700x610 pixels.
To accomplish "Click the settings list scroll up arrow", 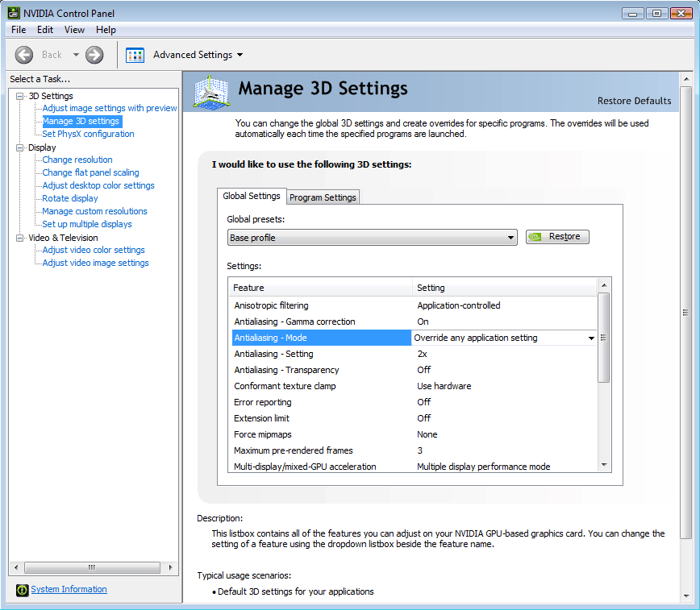I will tap(603, 285).
